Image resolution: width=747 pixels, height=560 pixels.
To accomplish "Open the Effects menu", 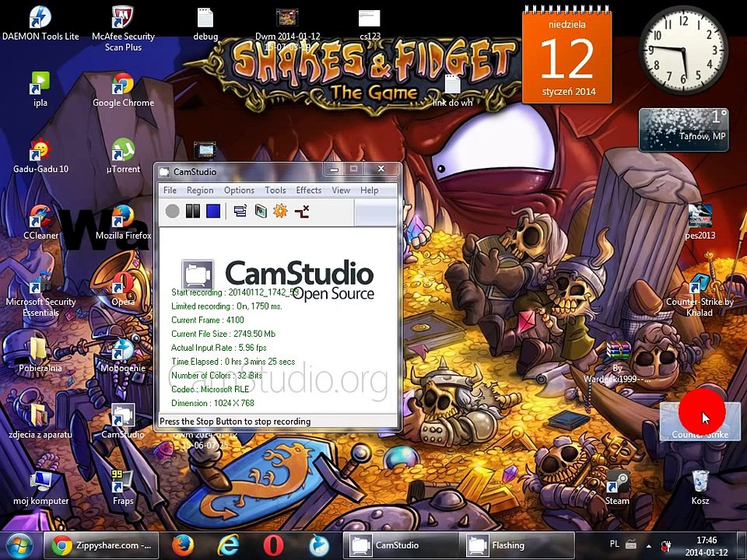I will pos(309,190).
